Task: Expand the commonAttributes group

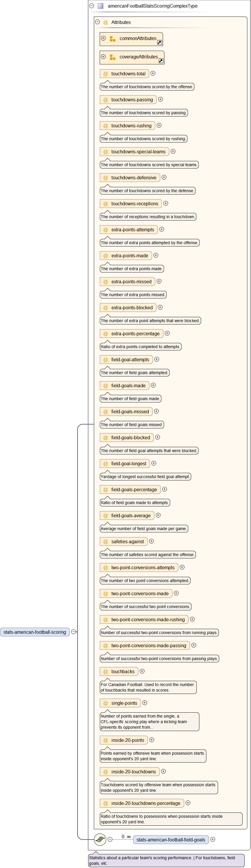Action: [x=103, y=39]
